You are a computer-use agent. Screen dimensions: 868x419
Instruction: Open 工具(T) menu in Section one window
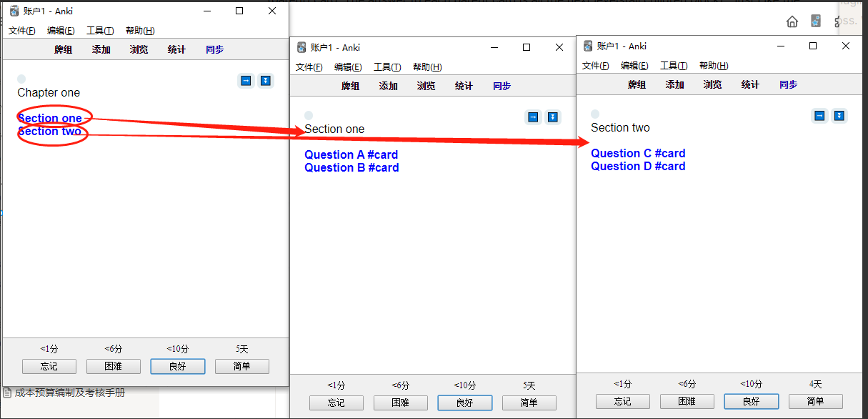(x=387, y=67)
